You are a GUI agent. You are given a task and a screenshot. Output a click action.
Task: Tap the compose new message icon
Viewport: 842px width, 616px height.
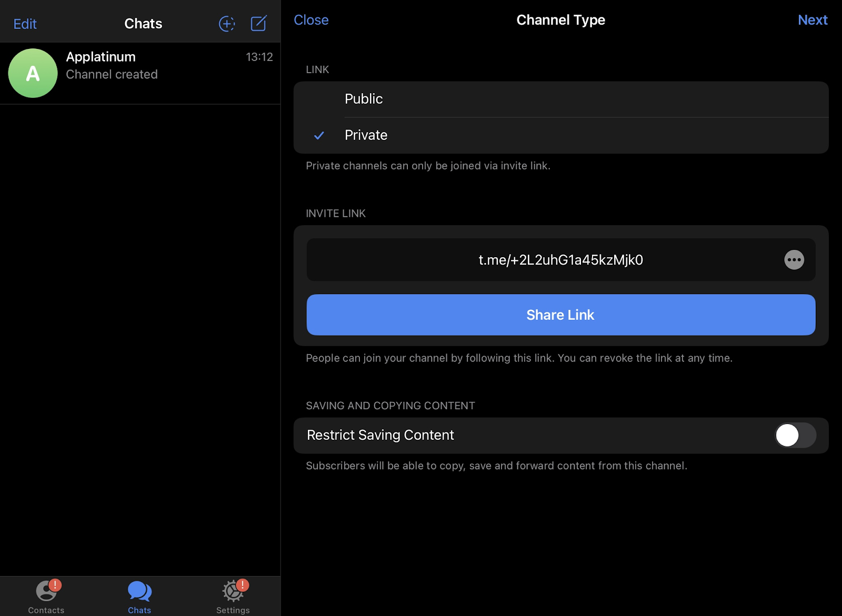click(x=258, y=23)
